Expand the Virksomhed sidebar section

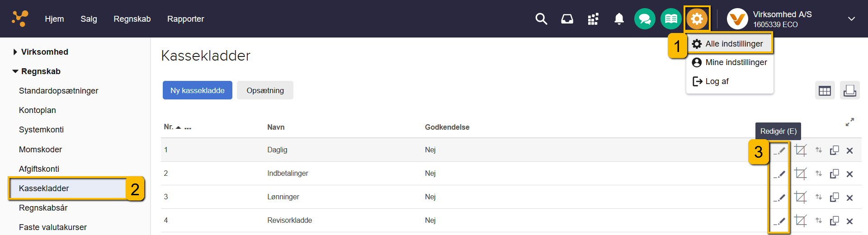coord(15,52)
